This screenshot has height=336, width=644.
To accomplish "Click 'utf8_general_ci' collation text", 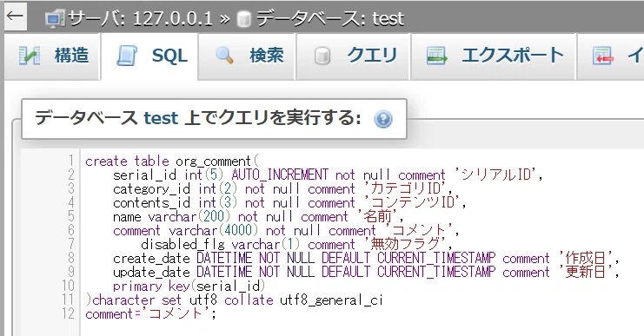I will point(331,300).
